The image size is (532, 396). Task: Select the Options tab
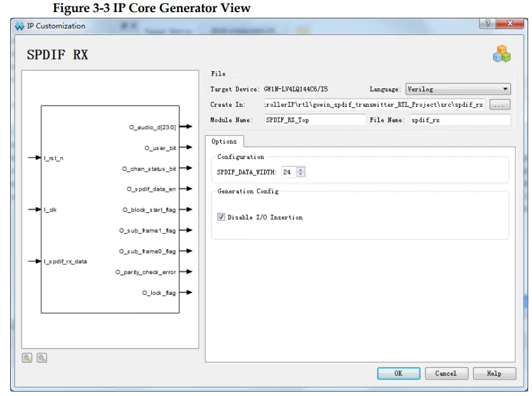coord(224,141)
